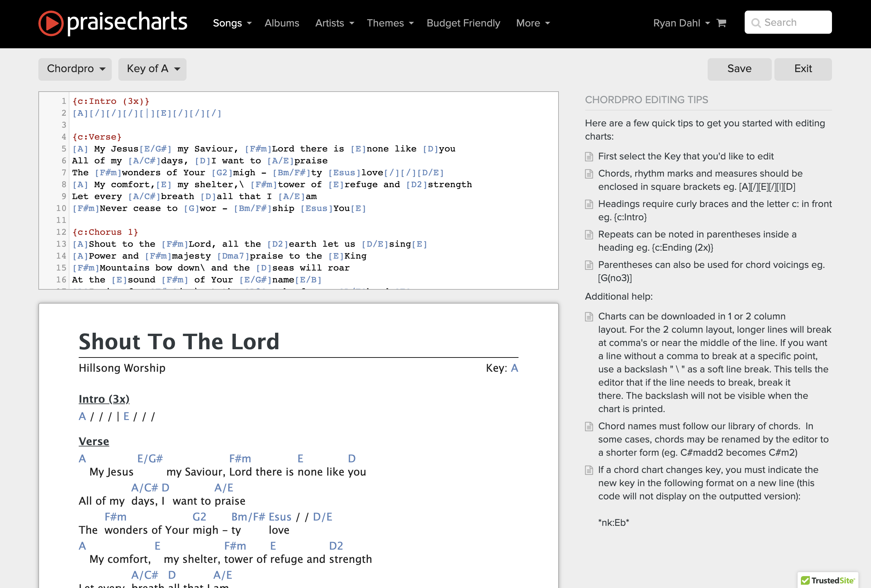Viewport: 871px width, 588px height.
Task: Click the document icon next to 'Charts can be downloaded'
Action: (589, 317)
